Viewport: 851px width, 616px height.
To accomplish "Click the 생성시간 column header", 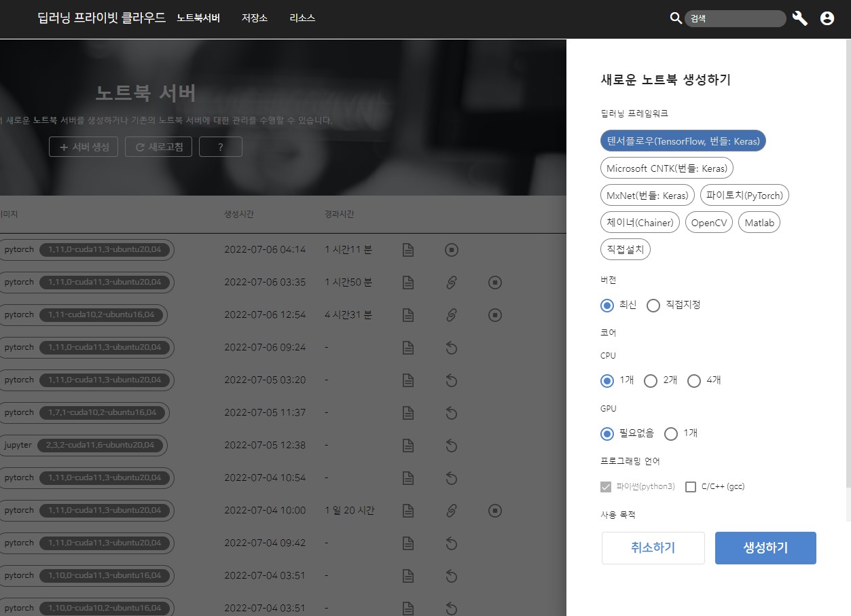I will (x=238, y=215).
